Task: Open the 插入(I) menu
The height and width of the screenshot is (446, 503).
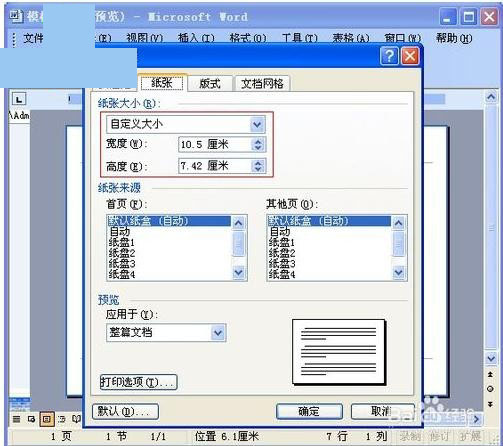Action: pyautogui.click(x=196, y=39)
